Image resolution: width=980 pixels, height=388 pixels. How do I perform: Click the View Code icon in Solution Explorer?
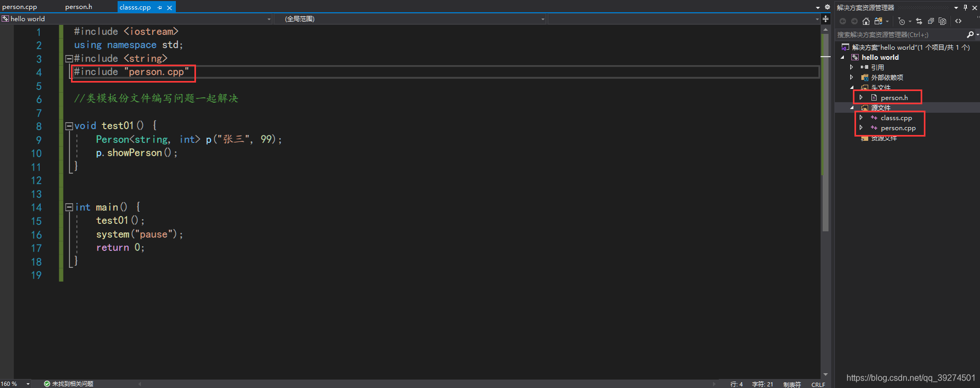click(x=958, y=21)
